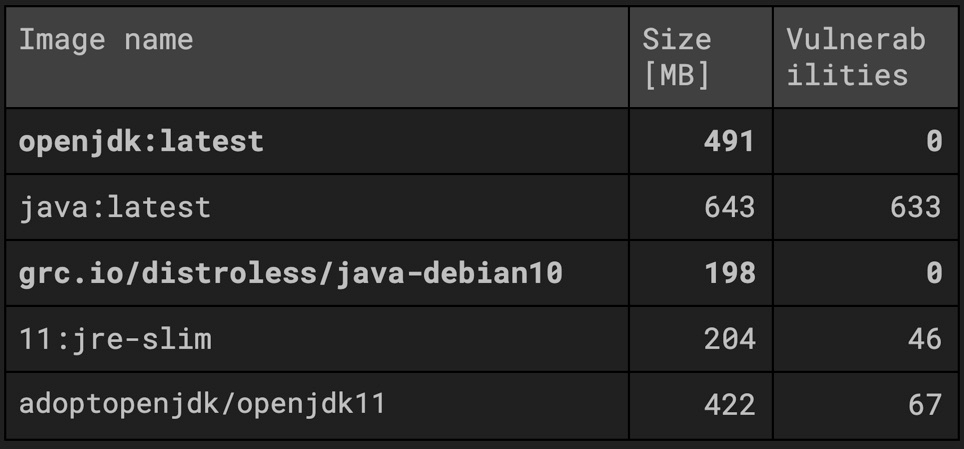Viewport: 964px width, 449px height.
Task: Click size value 491 for openjdk:latest
Action: coord(727,141)
